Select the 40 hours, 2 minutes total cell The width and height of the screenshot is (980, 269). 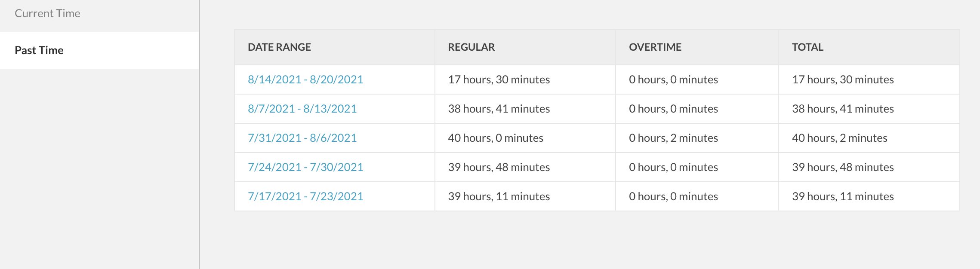tap(869, 138)
